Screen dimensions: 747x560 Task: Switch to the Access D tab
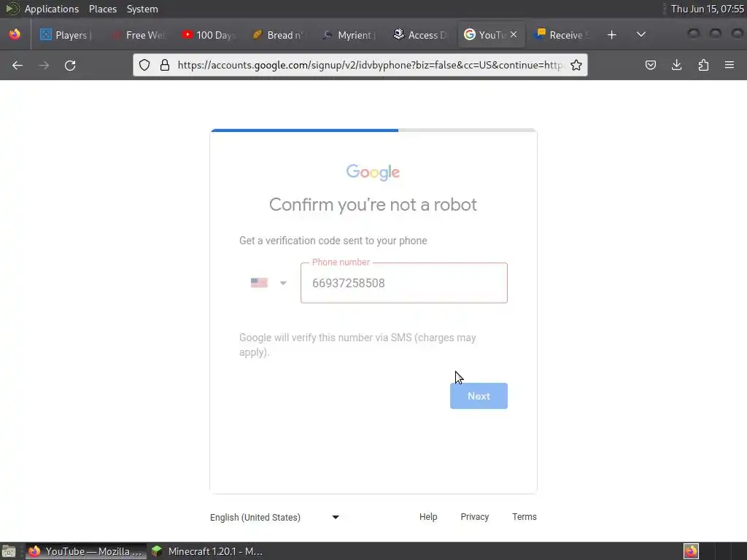pos(419,35)
